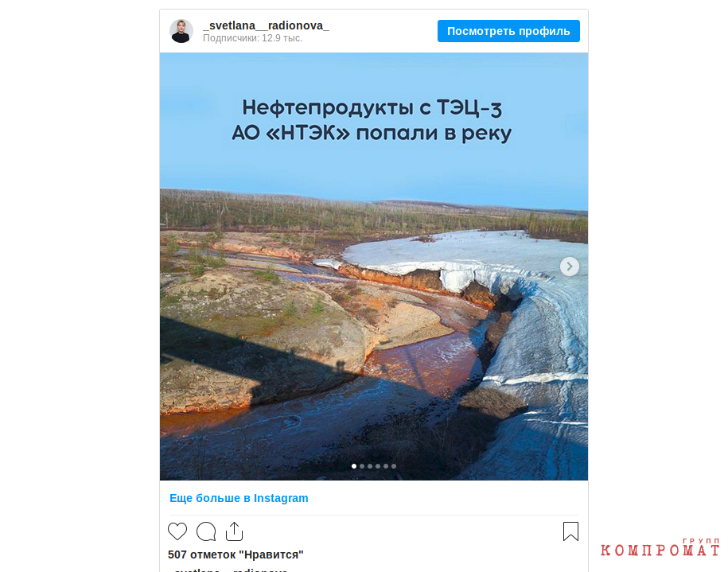The height and width of the screenshot is (572, 728).
Task: Like the post with heart icon
Action: tap(177, 531)
